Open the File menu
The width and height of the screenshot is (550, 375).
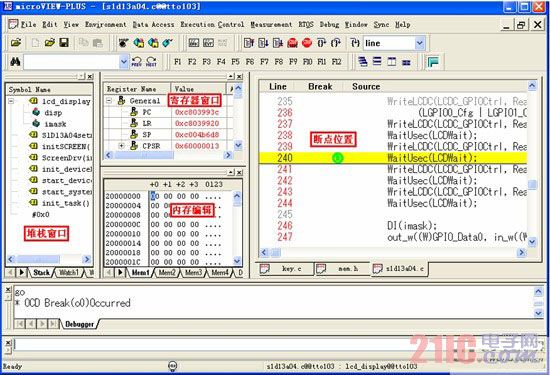[28, 25]
